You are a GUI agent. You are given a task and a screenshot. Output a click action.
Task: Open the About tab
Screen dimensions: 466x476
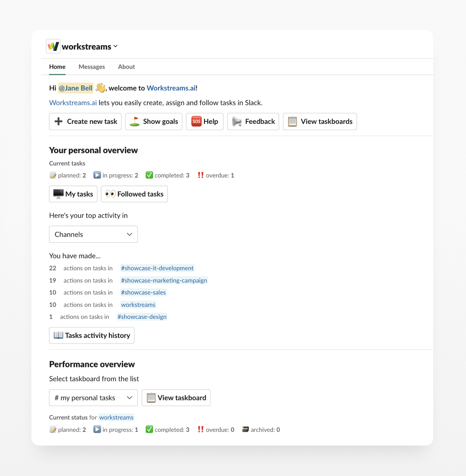[x=126, y=67]
